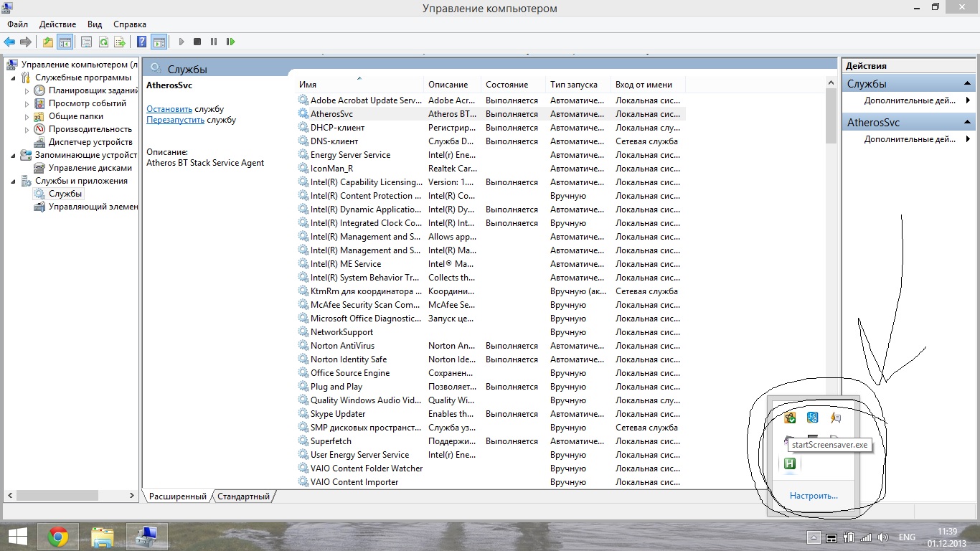The image size is (980, 551).
Task: Switch to the Стандартный tab
Action: 243,496
